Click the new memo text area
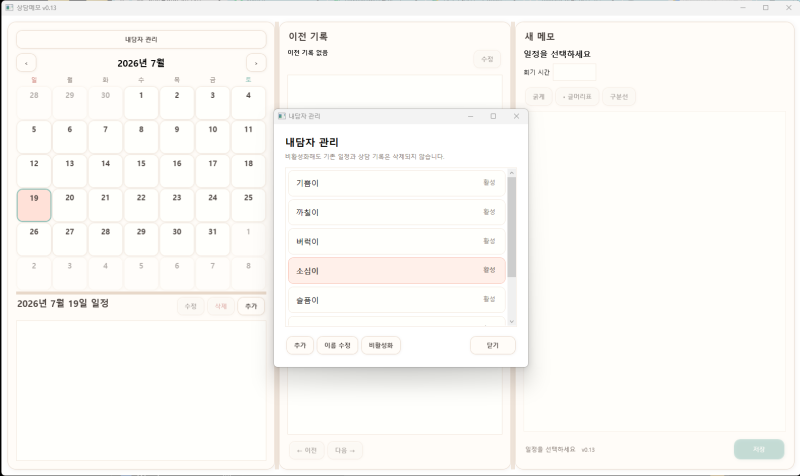 click(655, 271)
